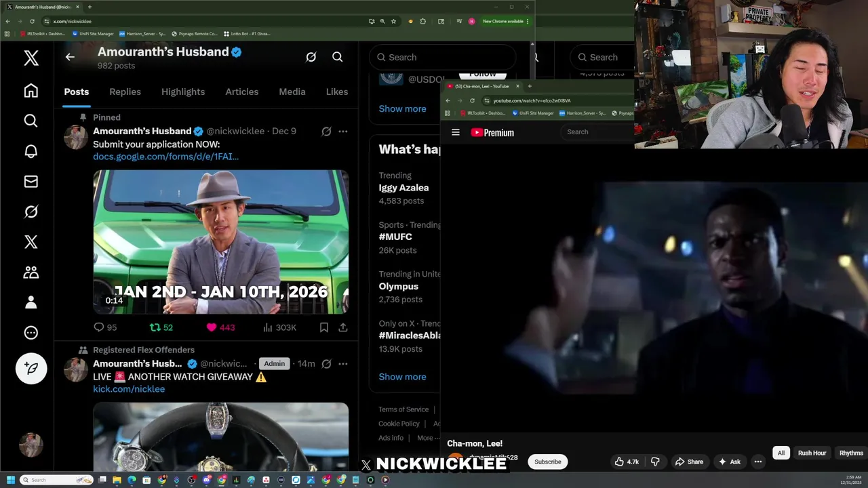Image resolution: width=868 pixels, height=488 pixels.
Task: Show more trending topics
Action: (x=402, y=377)
